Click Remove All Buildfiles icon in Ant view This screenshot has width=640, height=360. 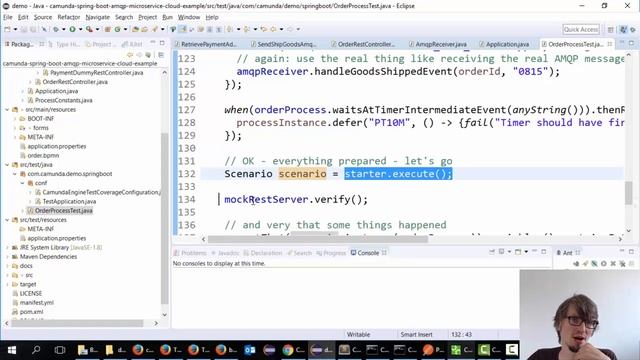(x=622, y=264)
